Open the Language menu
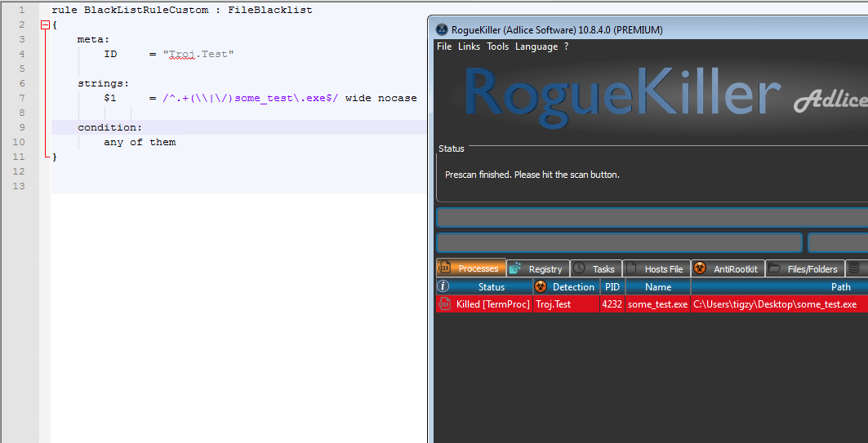Screen dimensions: 868x443 pos(536,47)
